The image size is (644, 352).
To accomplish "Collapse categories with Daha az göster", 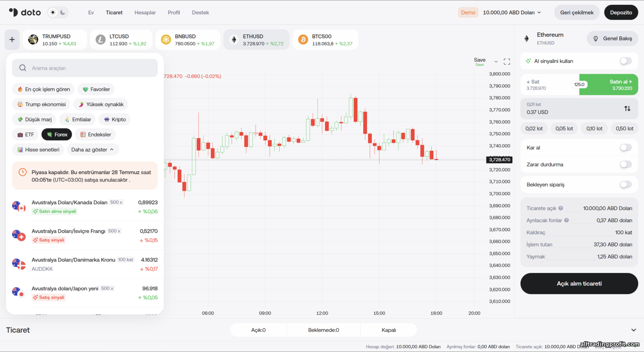I will (92, 150).
